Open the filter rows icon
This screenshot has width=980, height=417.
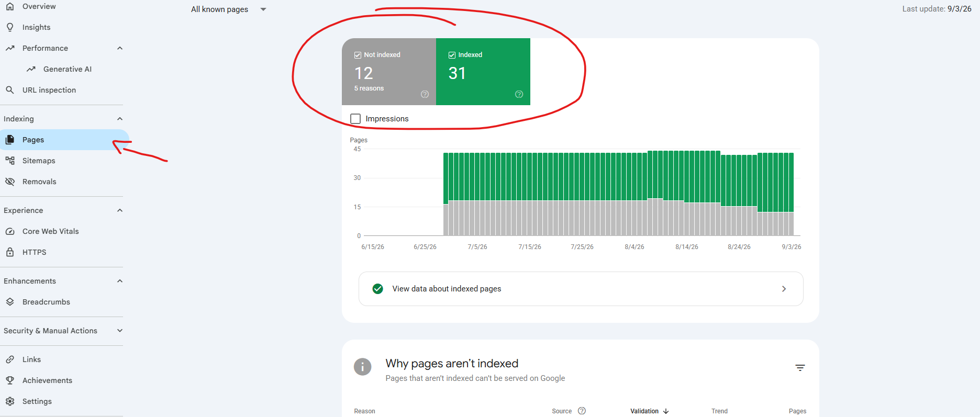tap(800, 368)
